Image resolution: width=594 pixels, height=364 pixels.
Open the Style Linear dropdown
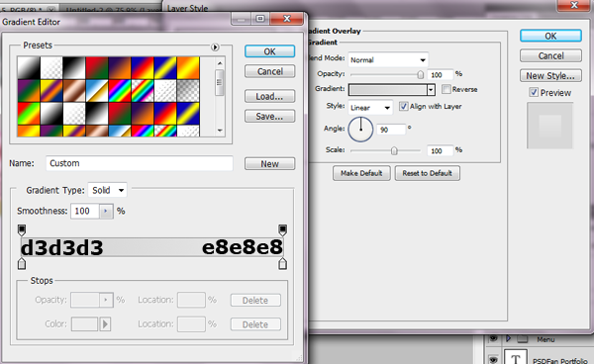[x=370, y=108]
